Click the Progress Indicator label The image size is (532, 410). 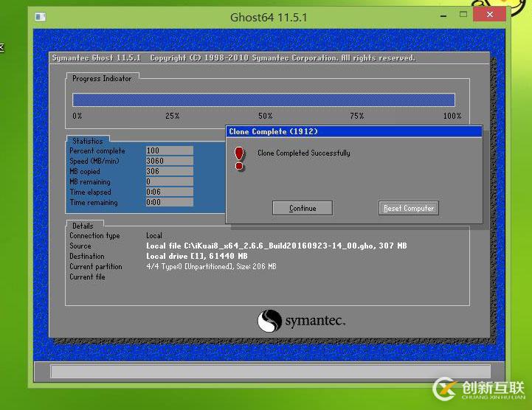point(102,78)
